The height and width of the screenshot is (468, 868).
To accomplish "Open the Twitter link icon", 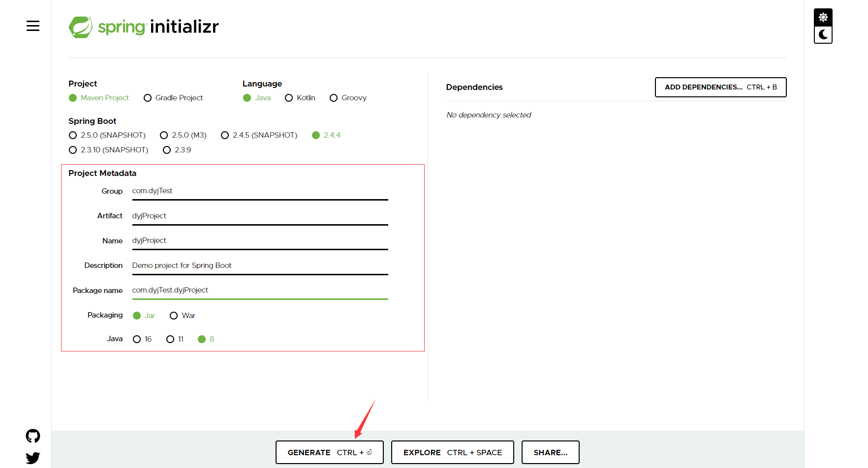I will [33, 458].
